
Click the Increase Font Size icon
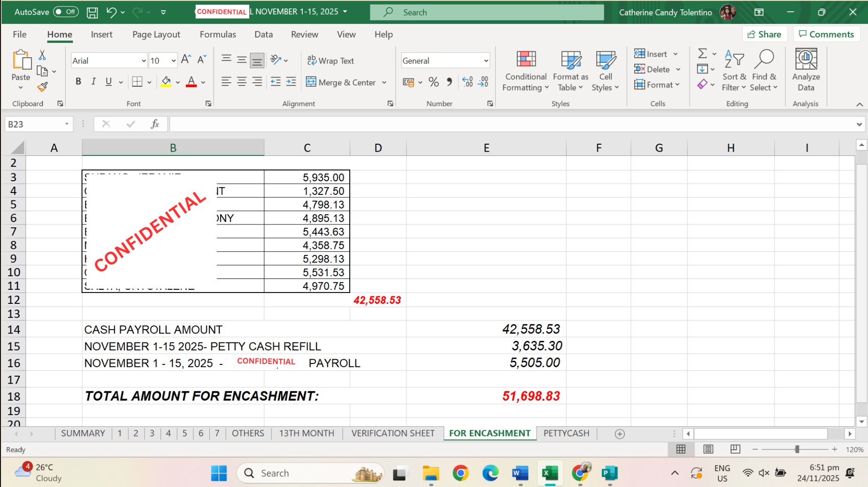[x=186, y=60]
